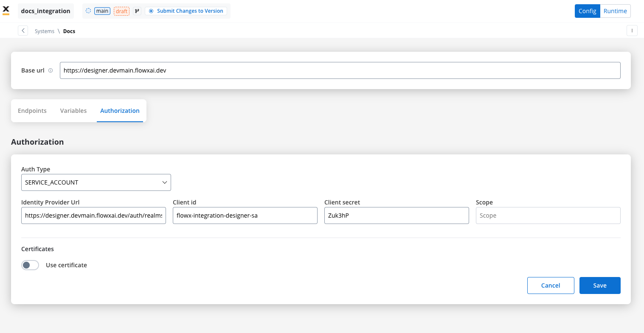644x333 pixels.
Task: Click the main branch circle icon
Action: (88, 11)
